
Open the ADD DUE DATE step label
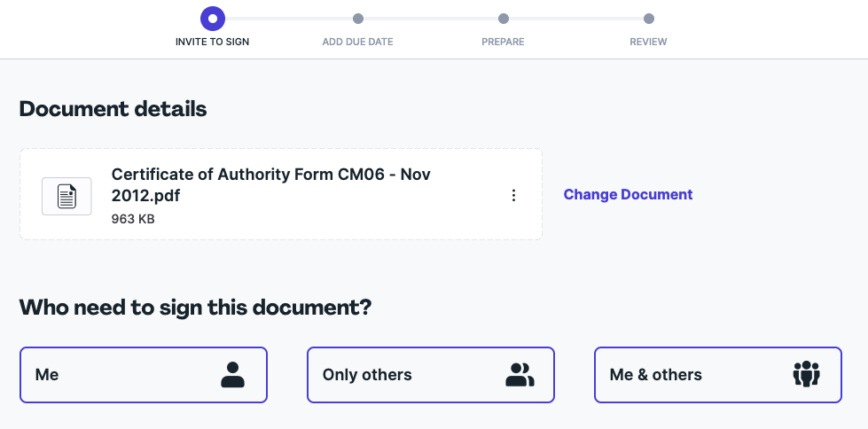(357, 42)
